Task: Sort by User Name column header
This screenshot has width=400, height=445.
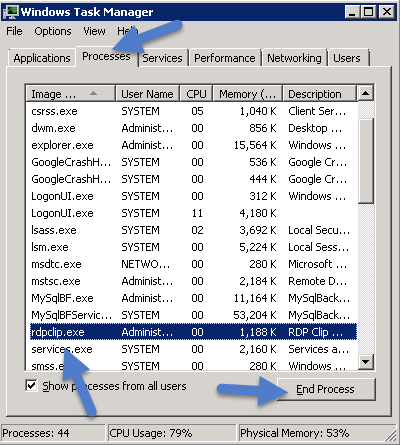Action: point(147,94)
